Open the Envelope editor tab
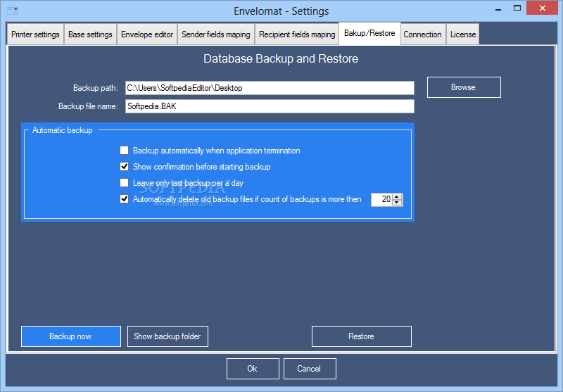 pyautogui.click(x=147, y=34)
